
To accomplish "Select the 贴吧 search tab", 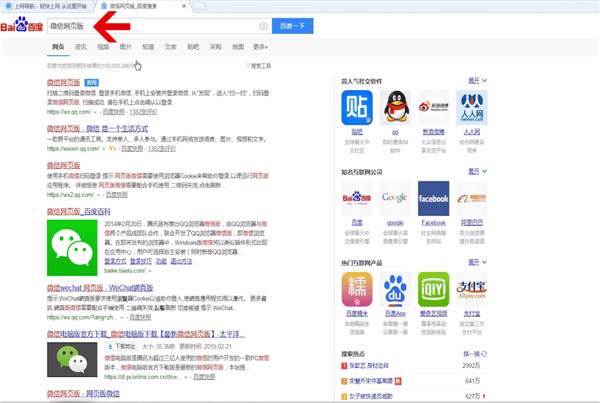I will 193,47.
